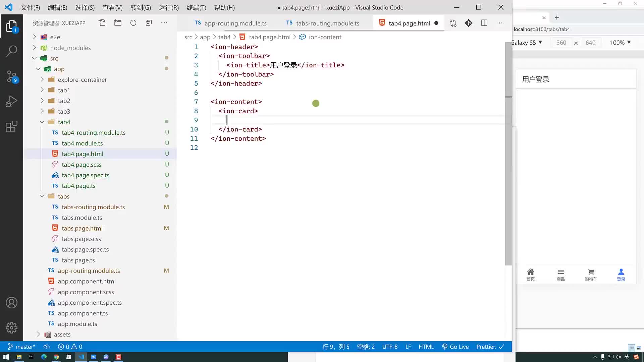Viewport: 644px width, 362px height.
Task: Split the editor to the right
Action: pyautogui.click(x=484, y=23)
